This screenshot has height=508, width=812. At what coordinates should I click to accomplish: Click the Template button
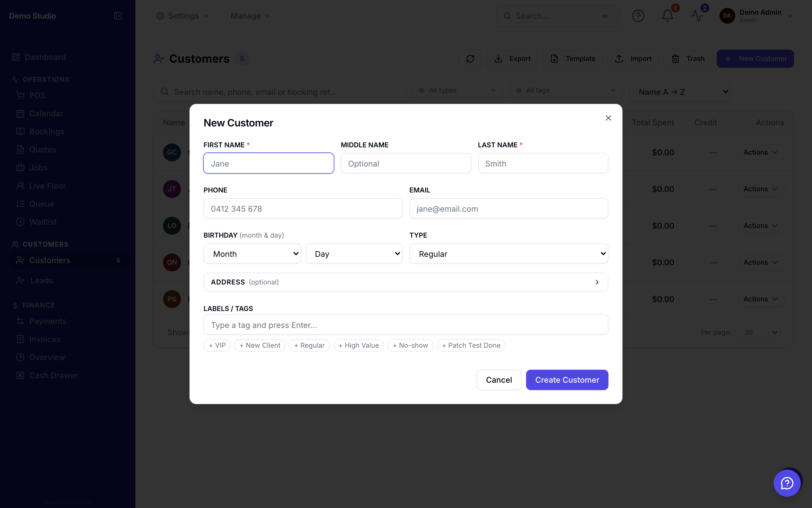(572, 59)
